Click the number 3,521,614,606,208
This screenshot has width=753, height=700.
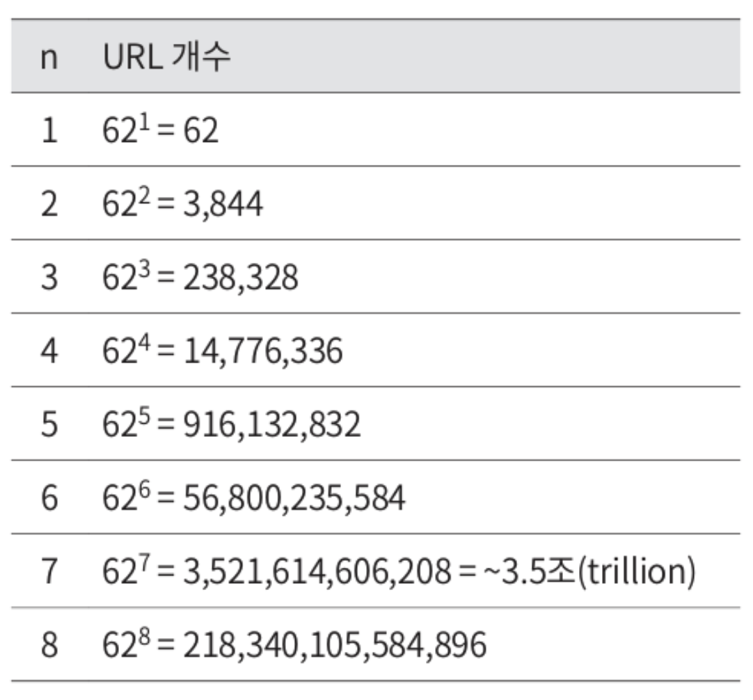tap(317, 573)
